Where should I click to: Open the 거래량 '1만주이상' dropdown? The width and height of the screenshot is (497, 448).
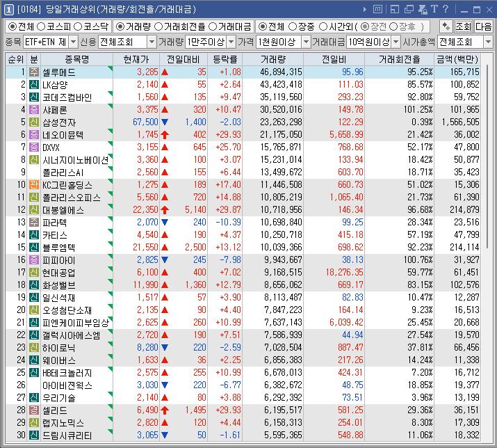tap(231, 42)
